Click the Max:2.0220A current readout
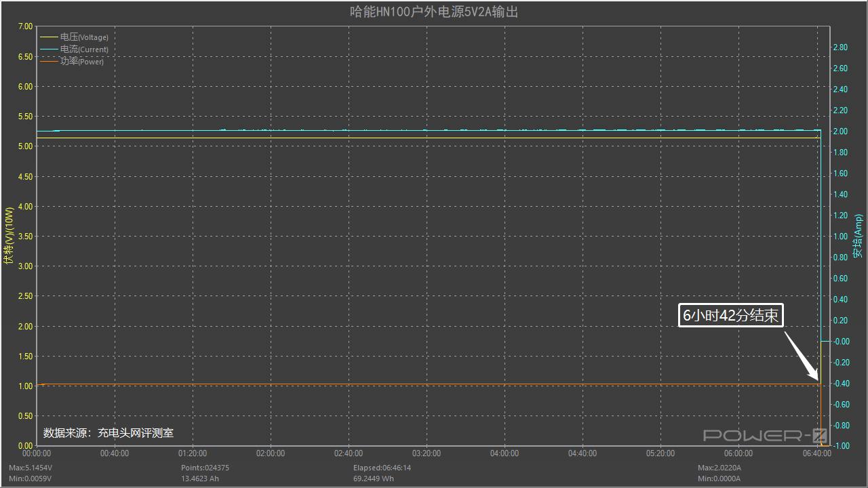868x488 pixels. tap(719, 468)
